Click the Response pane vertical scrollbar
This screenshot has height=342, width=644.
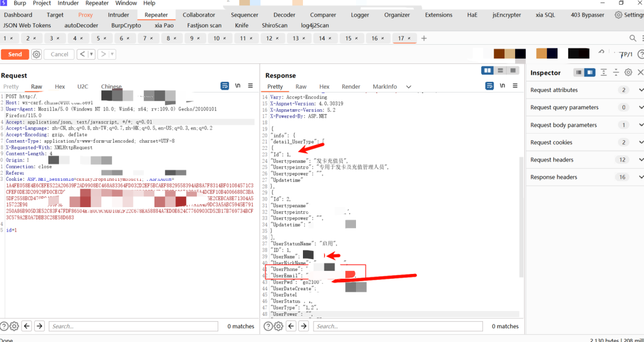coord(522,216)
